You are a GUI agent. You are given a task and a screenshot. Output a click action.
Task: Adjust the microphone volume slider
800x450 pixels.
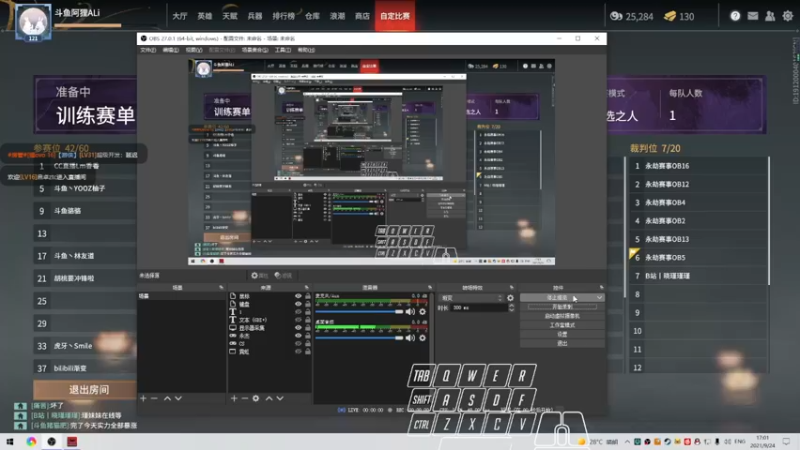[359, 311]
